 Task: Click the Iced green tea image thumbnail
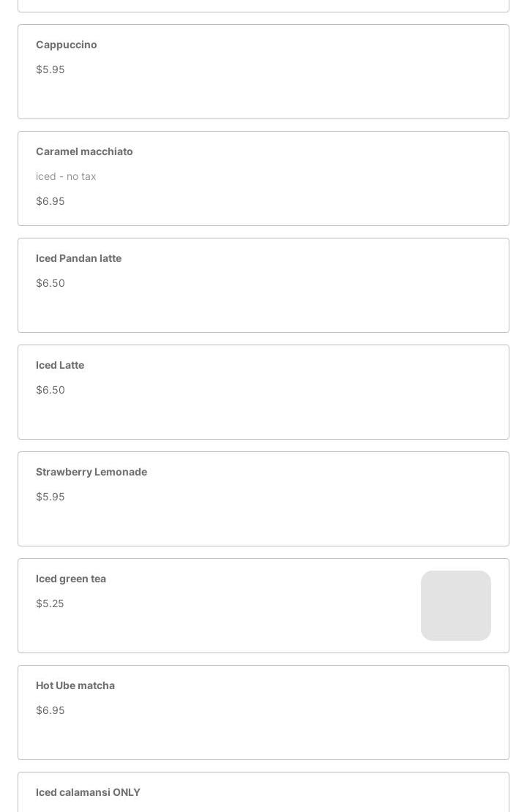coord(455,606)
